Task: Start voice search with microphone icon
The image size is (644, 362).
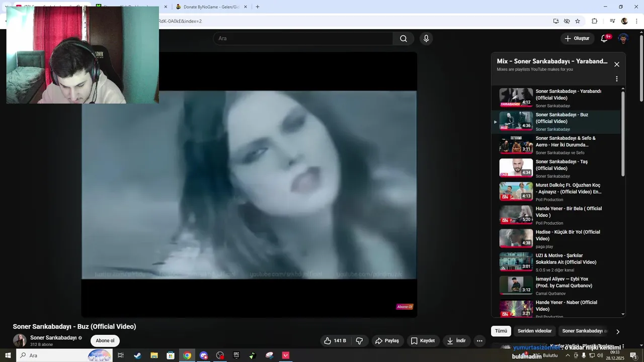Action: pyautogui.click(x=426, y=39)
